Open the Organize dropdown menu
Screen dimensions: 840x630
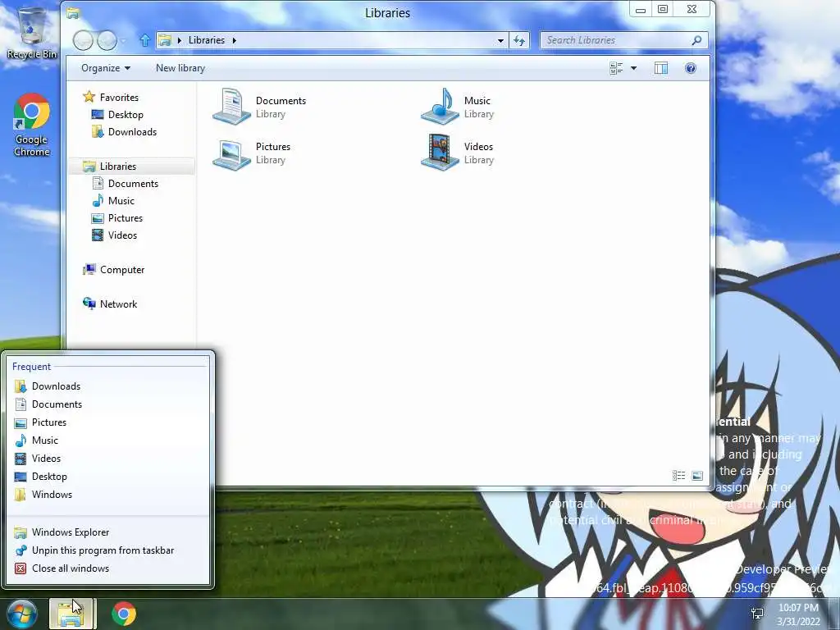[106, 68]
